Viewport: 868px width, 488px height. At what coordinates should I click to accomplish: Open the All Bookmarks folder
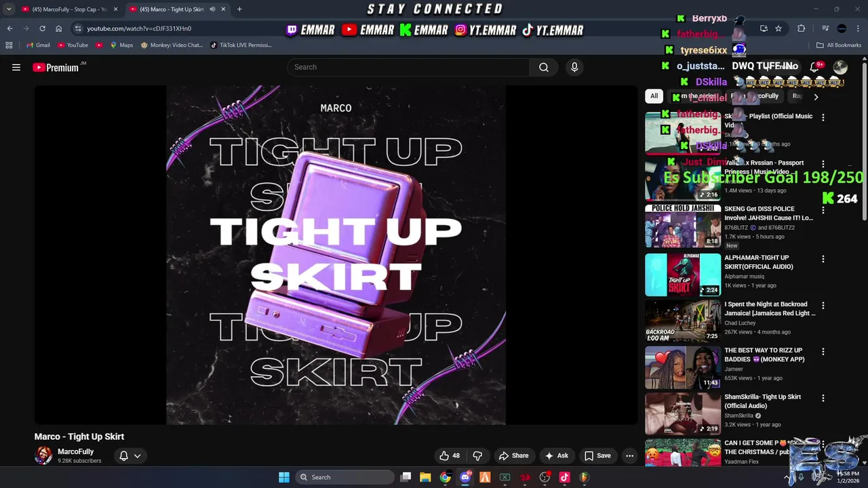(x=839, y=45)
